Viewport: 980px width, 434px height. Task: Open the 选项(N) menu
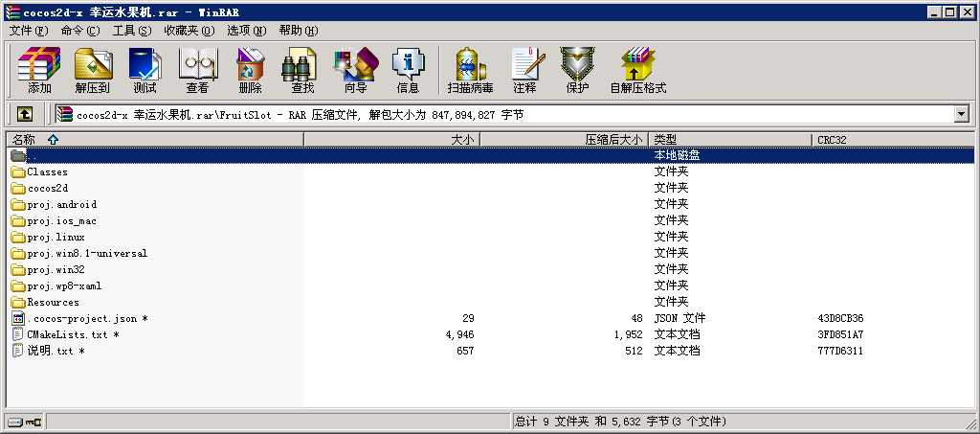(246, 31)
